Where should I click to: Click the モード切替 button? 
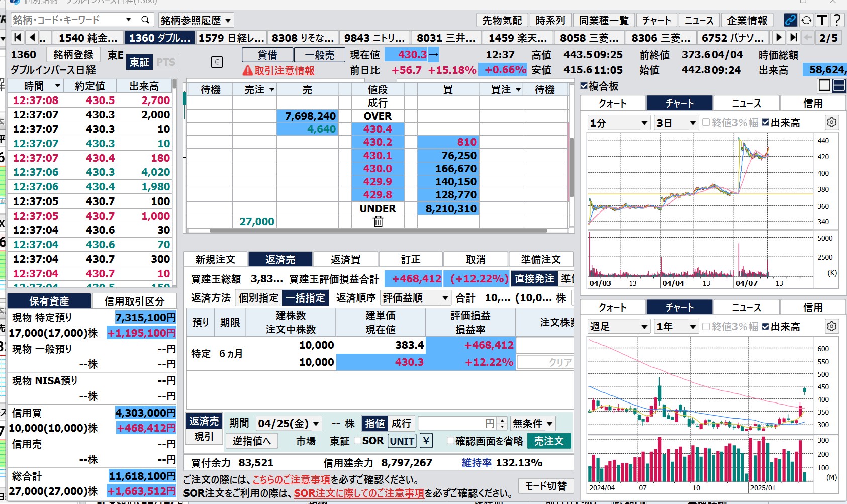pyautogui.click(x=545, y=486)
